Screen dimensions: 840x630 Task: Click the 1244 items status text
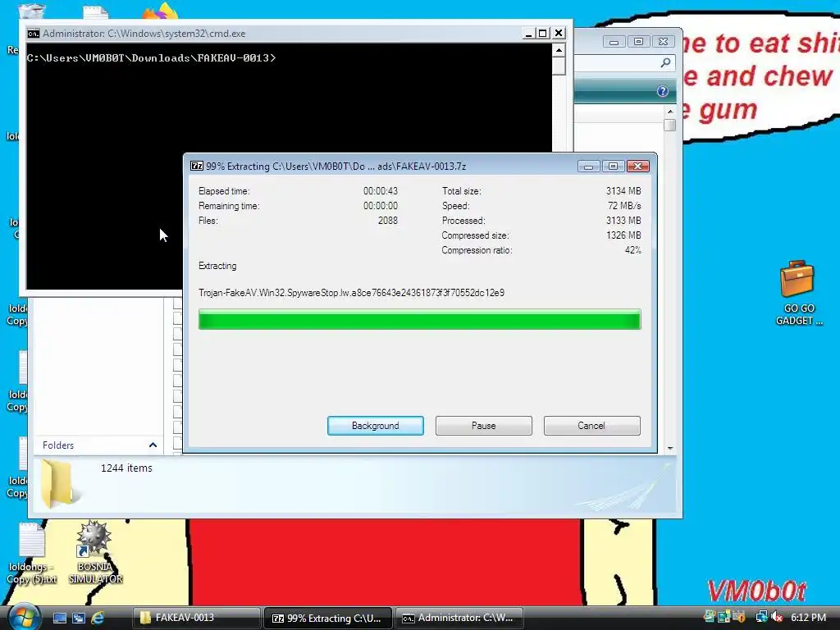[126, 468]
